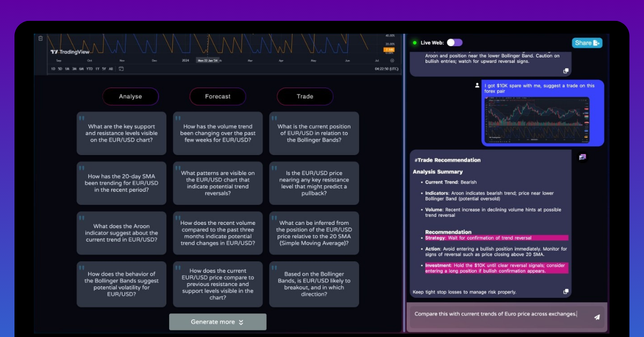Click the chart settings gear near Jul
Image resolution: width=644 pixels, height=337 pixels.
[392, 61]
